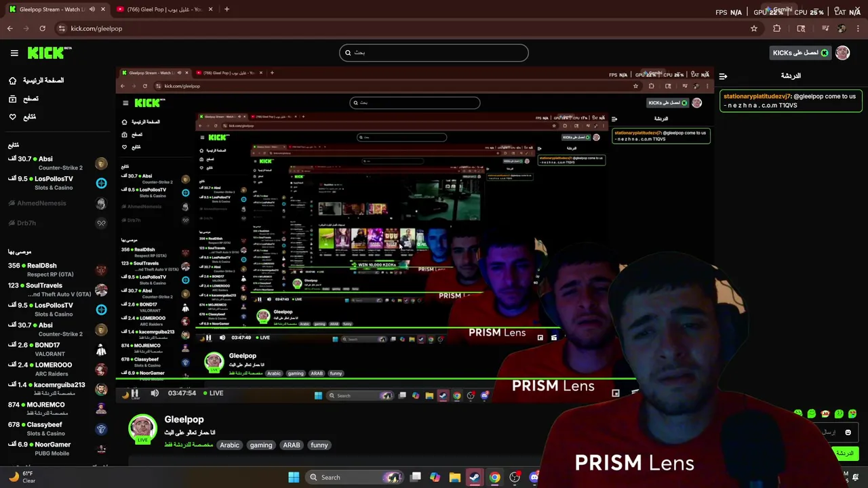Open the browse sidebar item
The height and width of the screenshot is (488, 868).
[24, 99]
